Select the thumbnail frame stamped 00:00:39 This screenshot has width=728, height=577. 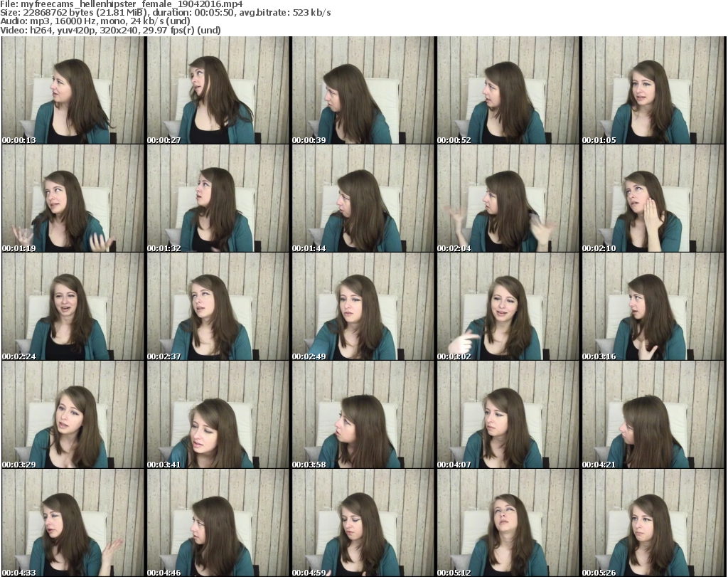pos(363,90)
